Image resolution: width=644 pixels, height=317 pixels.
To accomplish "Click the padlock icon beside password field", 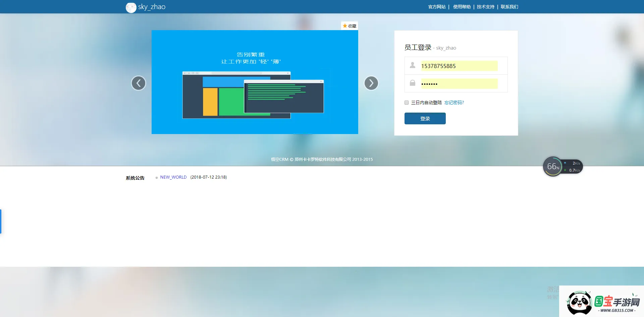I will pos(412,83).
